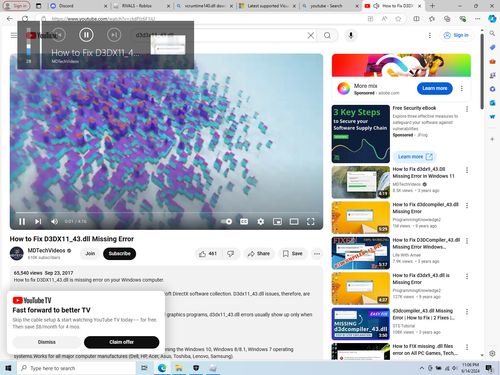This screenshot has height=375, width=500.
Task: Open Edge split screen
Action: (x=416, y=19)
